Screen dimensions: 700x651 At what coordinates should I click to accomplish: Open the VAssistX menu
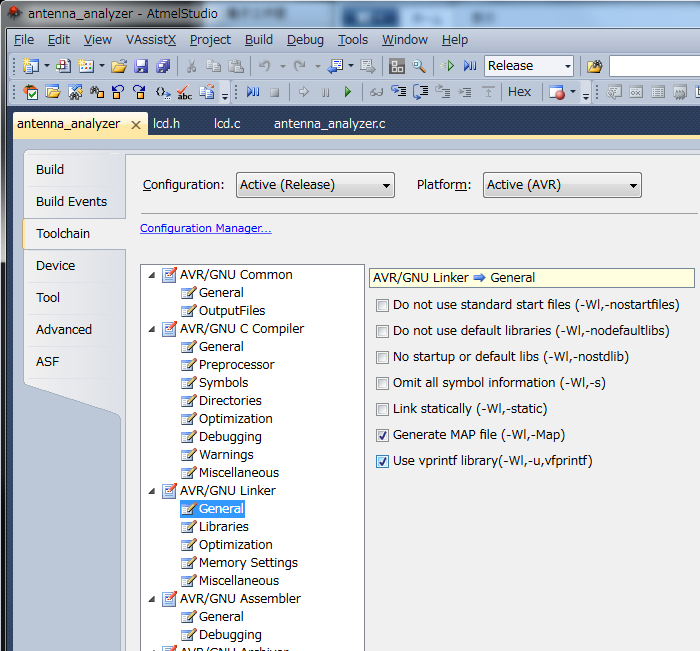click(151, 40)
